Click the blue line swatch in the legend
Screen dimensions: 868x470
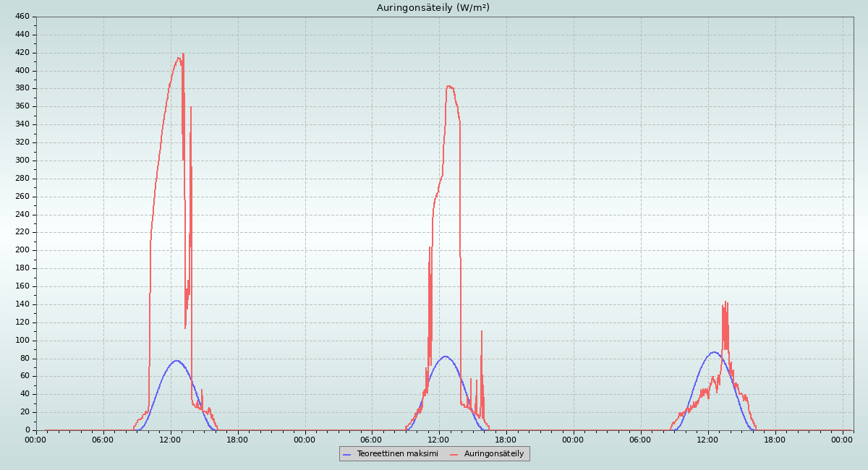click(x=348, y=454)
